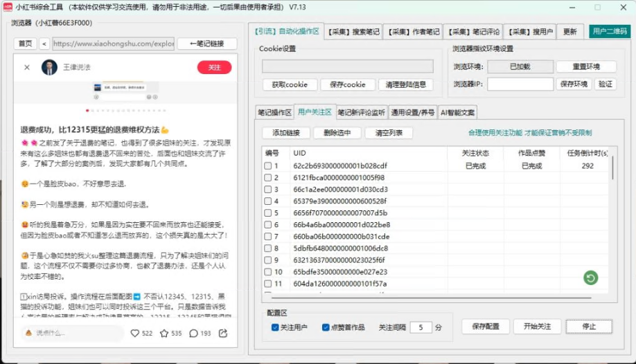
Task: Click the 停止 button
Action: pos(589,327)
